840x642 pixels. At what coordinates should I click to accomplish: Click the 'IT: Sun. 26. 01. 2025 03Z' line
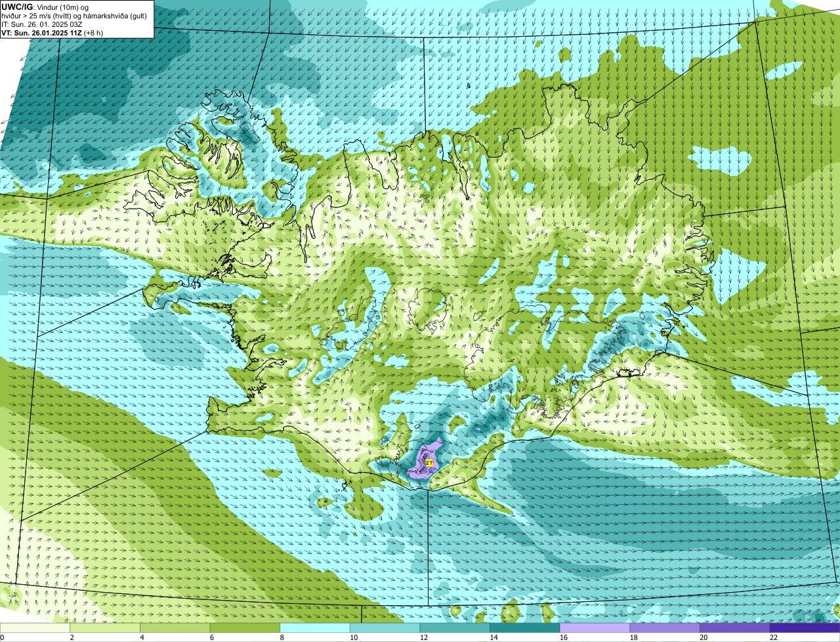(42, 24)
